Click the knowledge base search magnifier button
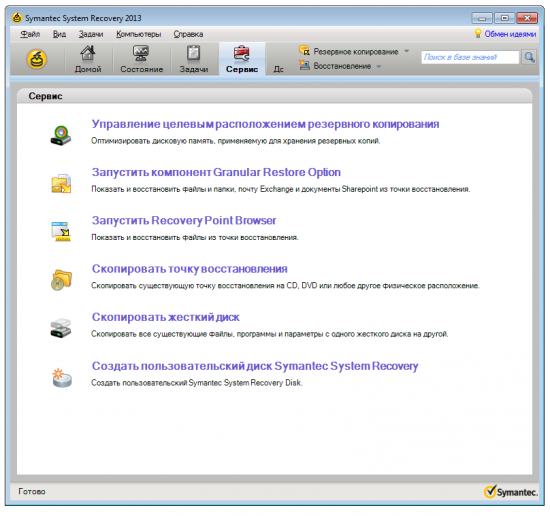The image size is (550, 516). click(529, 57)
